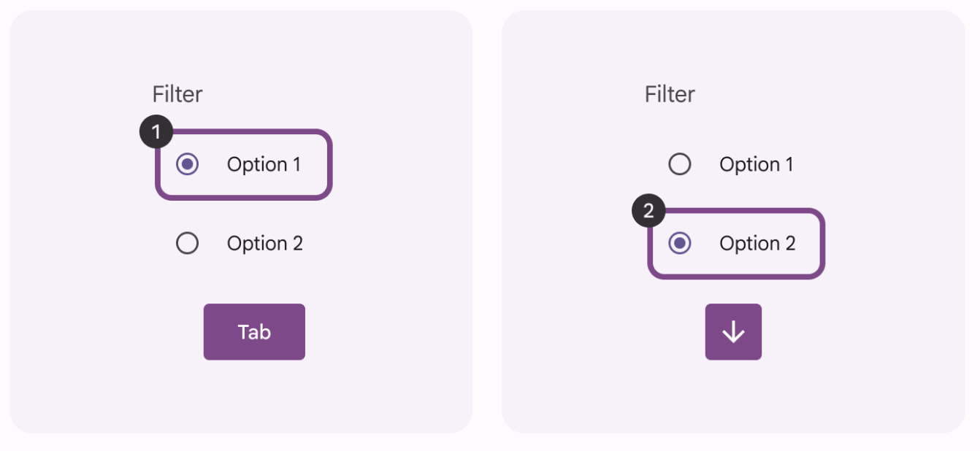This screenshot has width=980, height=451.
Task: Click the black number 1 badge
Action: tap(155, 132)
